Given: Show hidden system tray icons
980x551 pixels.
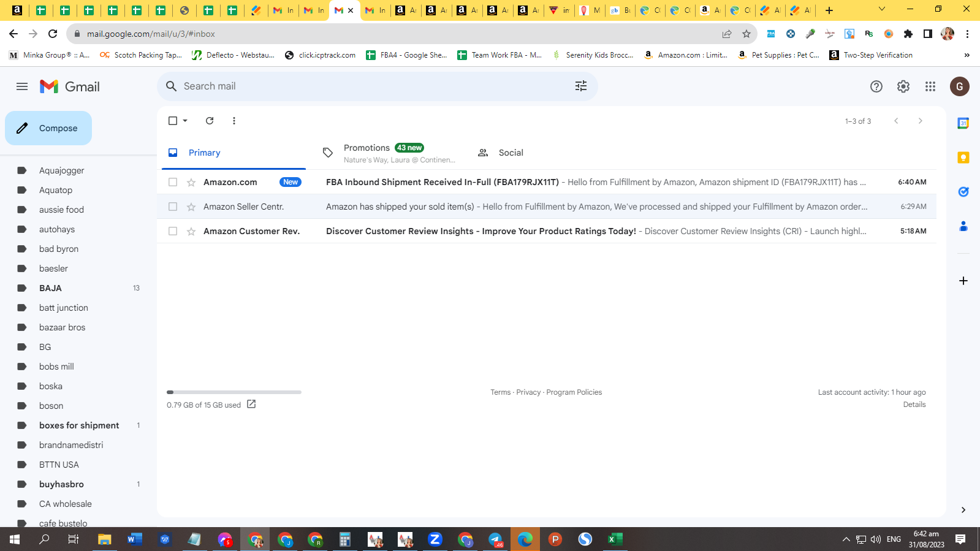Looking at the screenshot, I should click(846, 539).
